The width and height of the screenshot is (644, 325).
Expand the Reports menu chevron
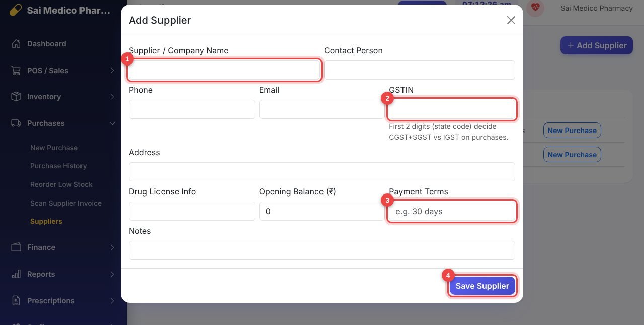coord(112,274)
